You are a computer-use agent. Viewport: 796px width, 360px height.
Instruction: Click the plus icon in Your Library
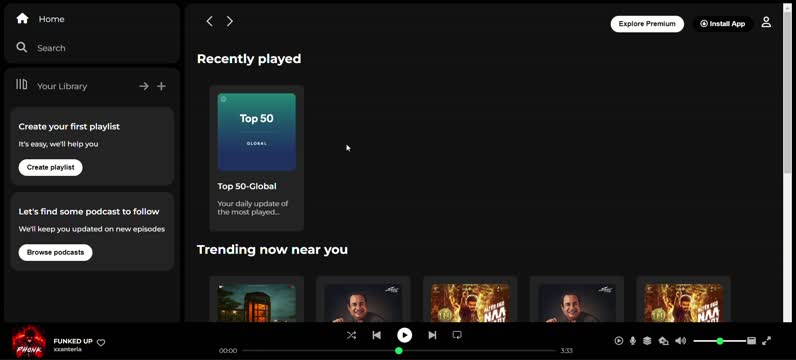pos(161,86)
